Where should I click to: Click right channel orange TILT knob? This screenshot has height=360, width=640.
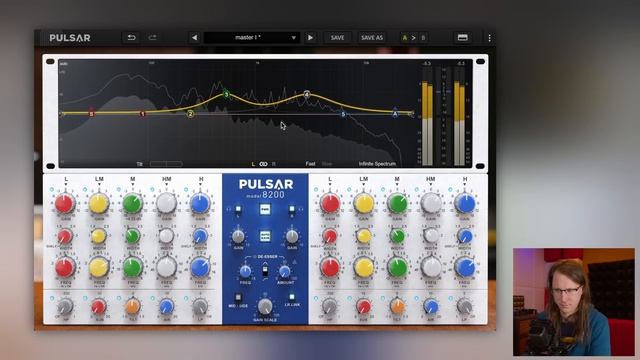(x=397, y=306)
